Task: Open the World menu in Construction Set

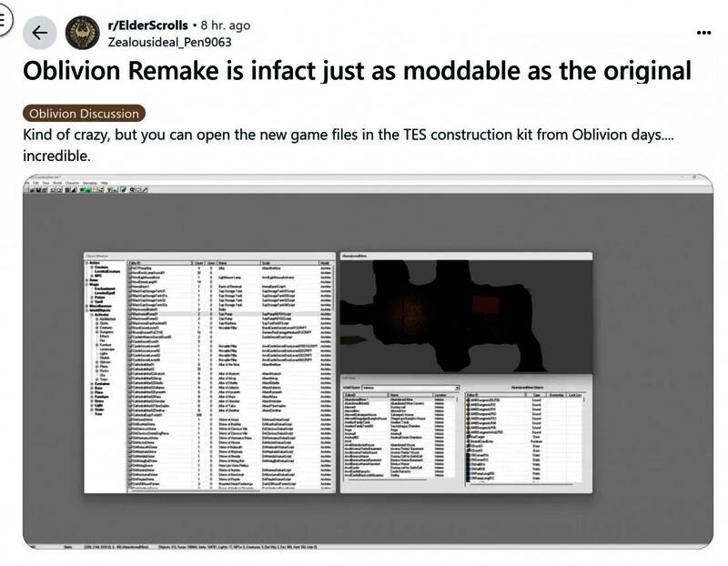Action: click(x=57, y=182)
